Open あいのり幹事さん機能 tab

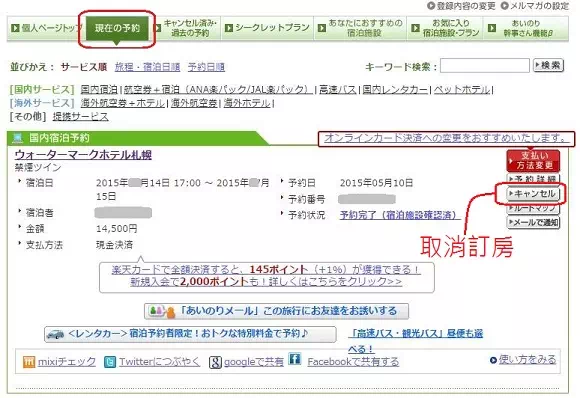pyautogui.click(x=526, y=28)
